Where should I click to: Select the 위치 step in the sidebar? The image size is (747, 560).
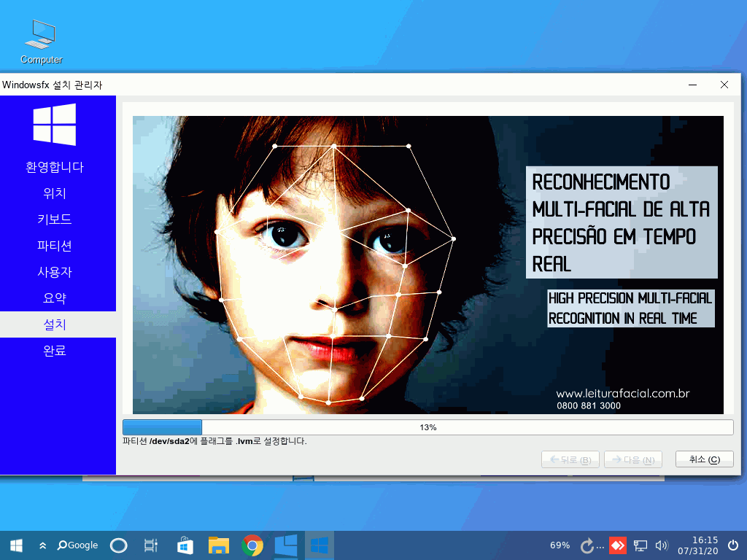click(x=55, y=193)
